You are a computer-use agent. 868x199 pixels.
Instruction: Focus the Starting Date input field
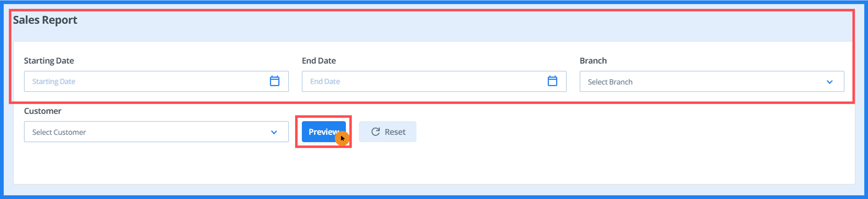tap(156, 81)
